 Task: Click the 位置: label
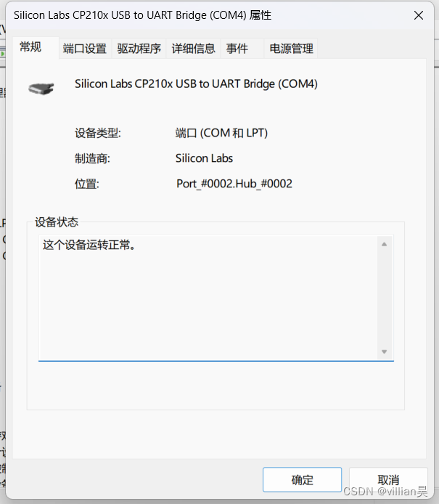point(87,184)
